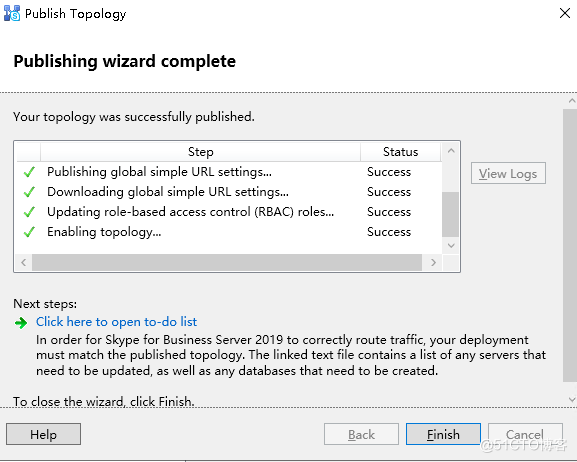Screen dimensions: 577x462
Task: Click the step list left scroll arrow
Action: (24, 262)
